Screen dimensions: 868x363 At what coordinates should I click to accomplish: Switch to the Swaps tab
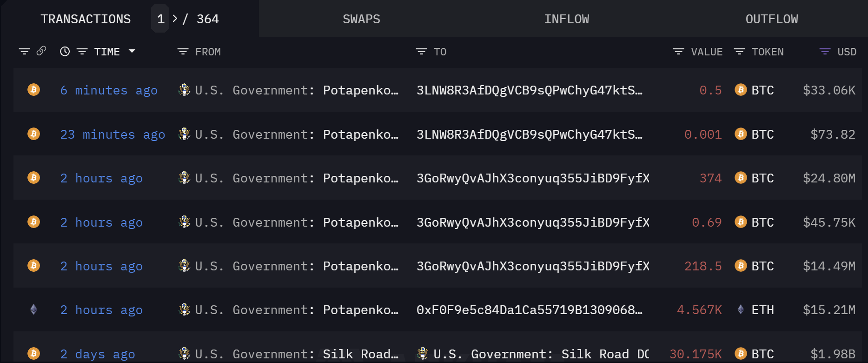coord(361,19)
